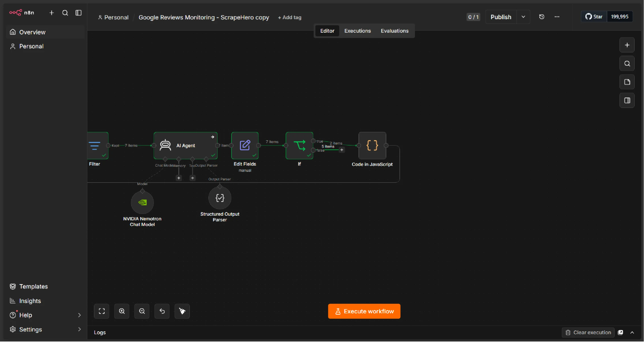Screen dimensions: 644x343
Task: Click the arrow icon on AI Agent node
Action: coord(213,137)
